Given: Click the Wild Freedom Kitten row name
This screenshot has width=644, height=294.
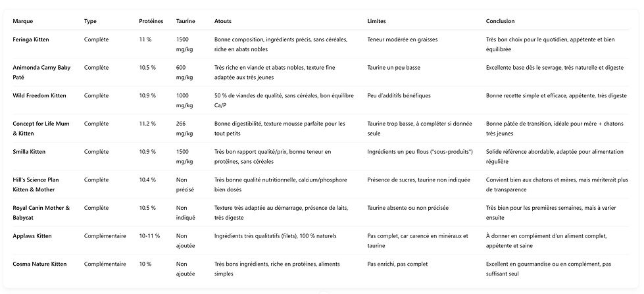Looking at the screenshot, I should 39,95.
